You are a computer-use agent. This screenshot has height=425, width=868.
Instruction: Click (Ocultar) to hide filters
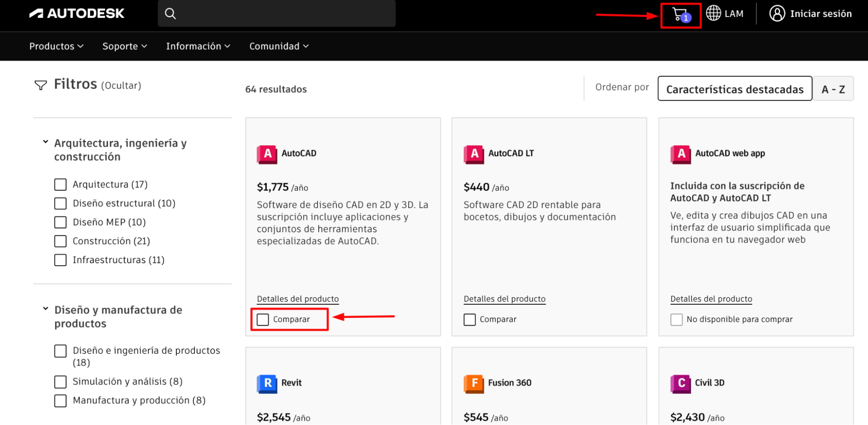tap(121, 86)
